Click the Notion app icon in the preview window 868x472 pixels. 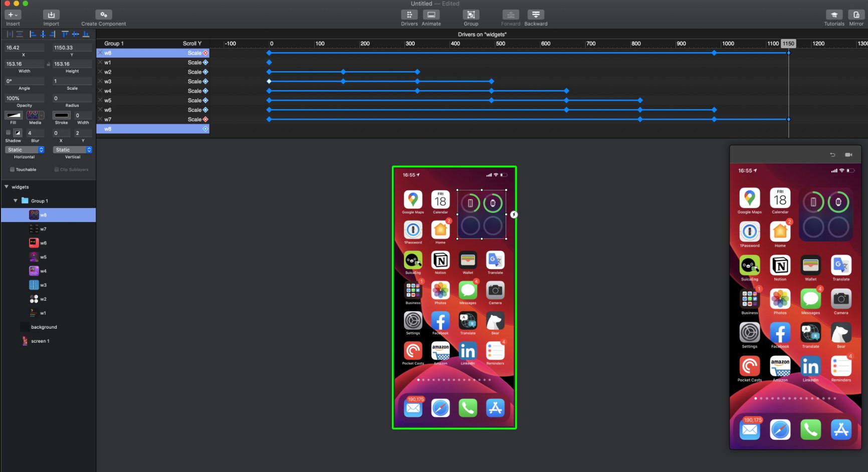click(x=780, y=266)
